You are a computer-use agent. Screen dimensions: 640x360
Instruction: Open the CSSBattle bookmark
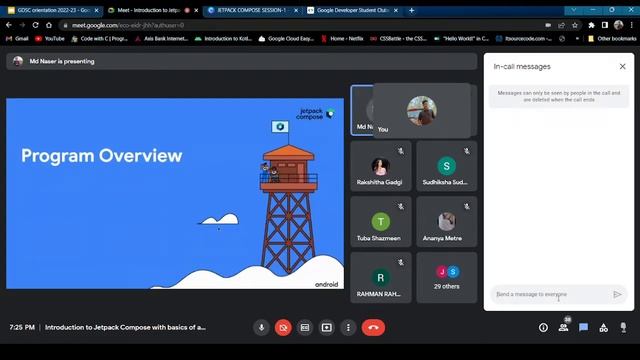pos(398,39)
